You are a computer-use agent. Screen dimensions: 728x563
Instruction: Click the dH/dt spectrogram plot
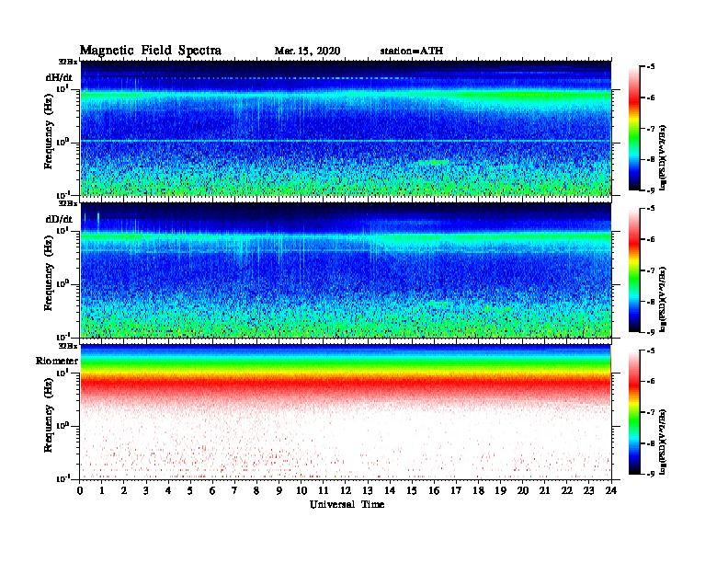[x=346, y=128]
